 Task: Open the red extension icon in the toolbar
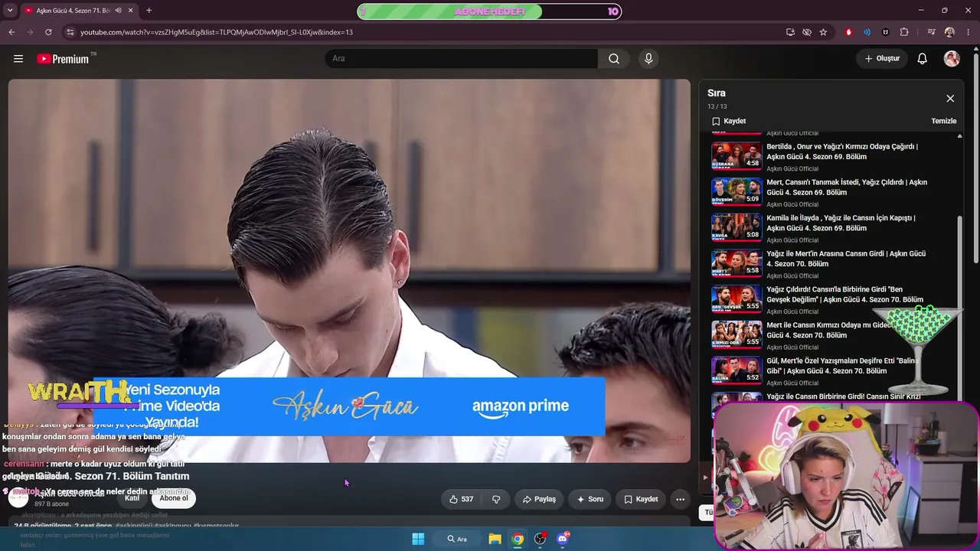click(x=848, y=32)
